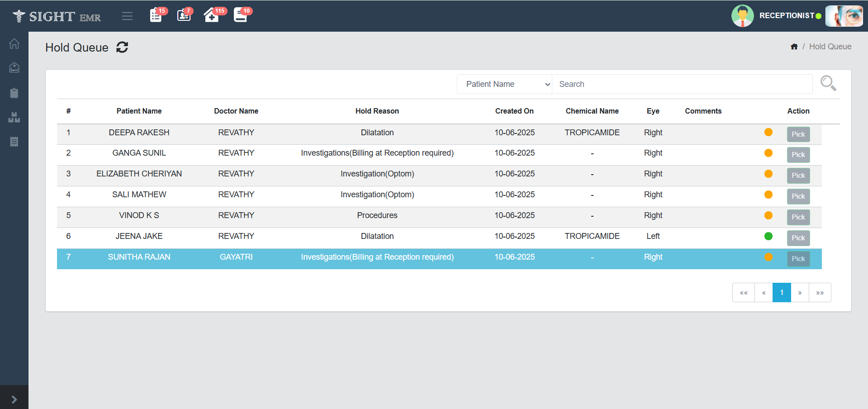
Task: Open the boxes inventory icon in sidebar
Action: 14,118
